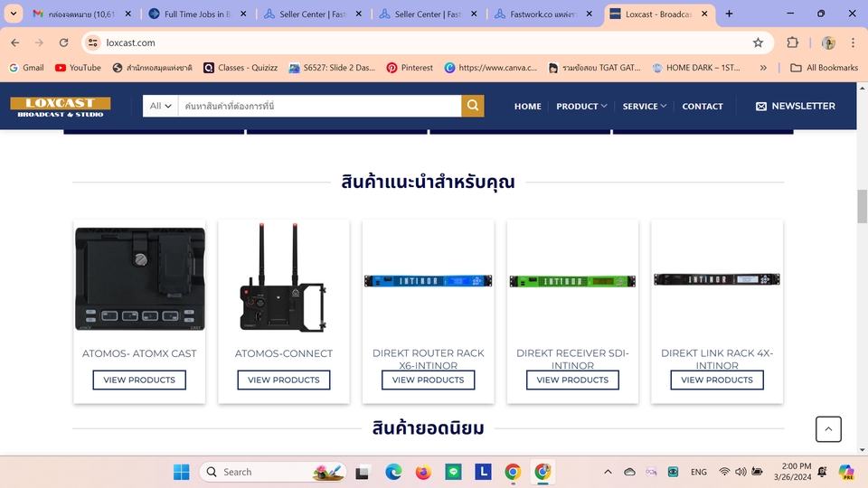View site information icon in address bar

[x=93, y=42]
